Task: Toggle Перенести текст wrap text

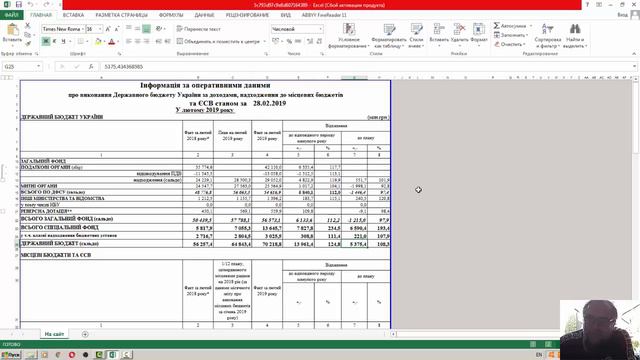Action: coord(199,29)
